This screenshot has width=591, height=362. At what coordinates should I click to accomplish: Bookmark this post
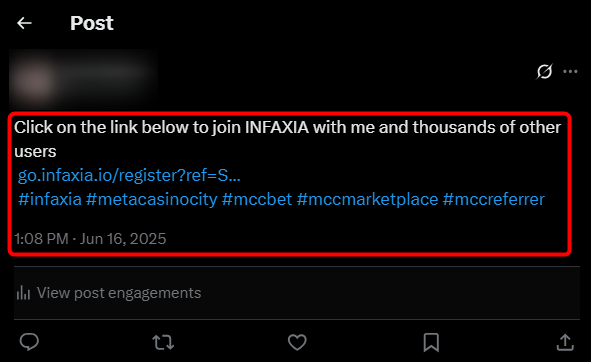pyautogui.click(x=431, y=342)
